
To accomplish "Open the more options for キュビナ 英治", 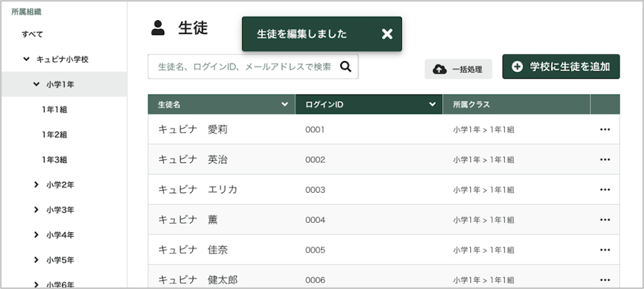I will [604, 159].
